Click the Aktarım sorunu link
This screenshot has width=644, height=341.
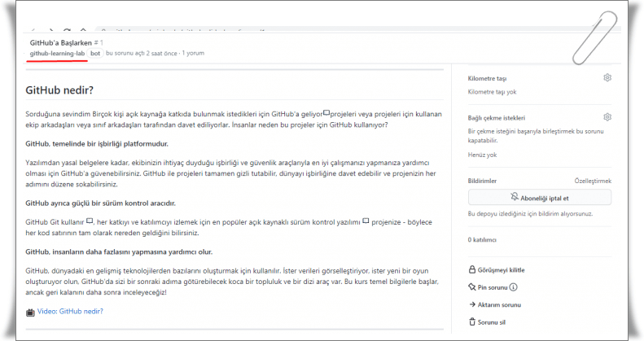499,305
